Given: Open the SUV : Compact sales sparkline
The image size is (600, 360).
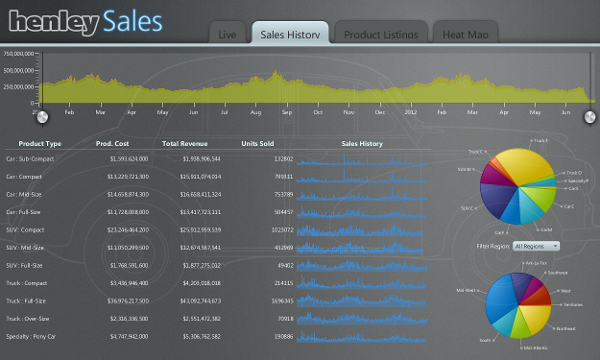Looking at the screenshot, I should coord(360,231).
